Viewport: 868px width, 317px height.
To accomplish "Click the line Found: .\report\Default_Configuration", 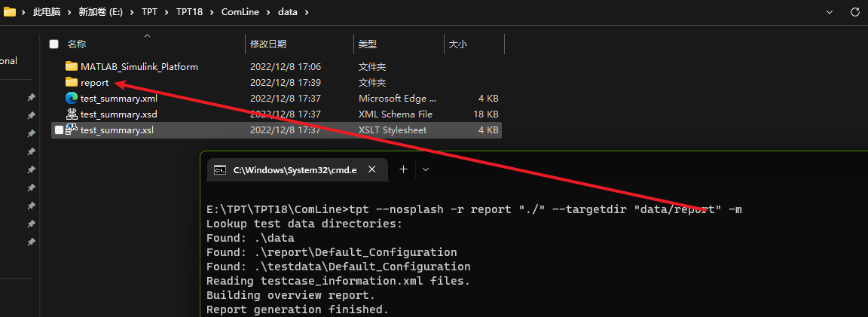I will 332,252.
